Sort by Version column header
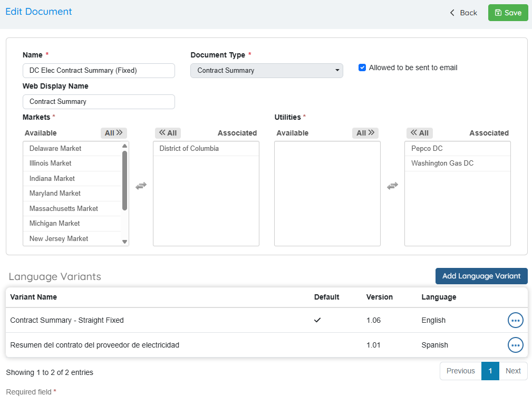 click(x=379, y=297)
